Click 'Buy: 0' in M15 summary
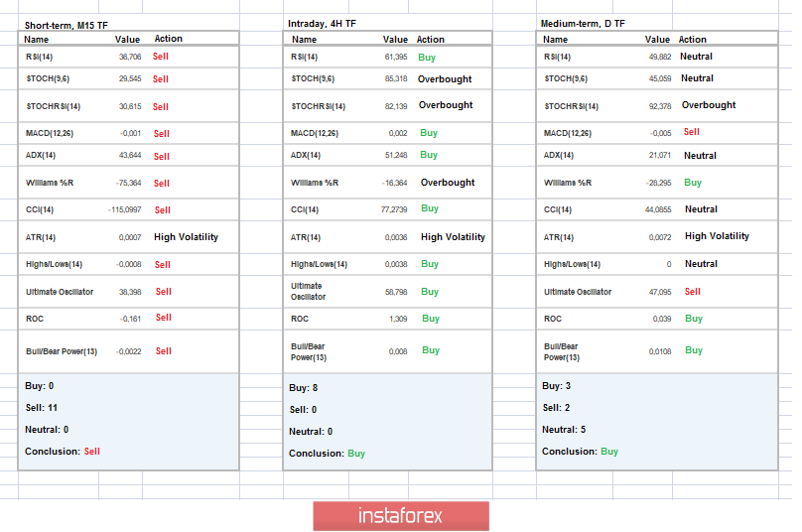 point(40,386)
